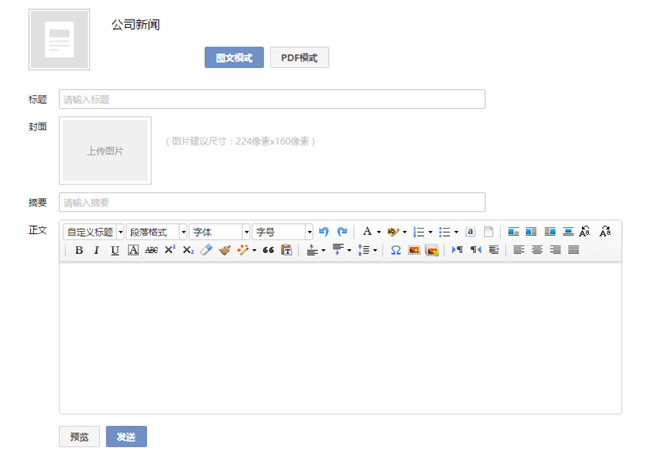Insert special character with Omega icon
The width and height of the screenshot is (647, 462).
[396, 250]
